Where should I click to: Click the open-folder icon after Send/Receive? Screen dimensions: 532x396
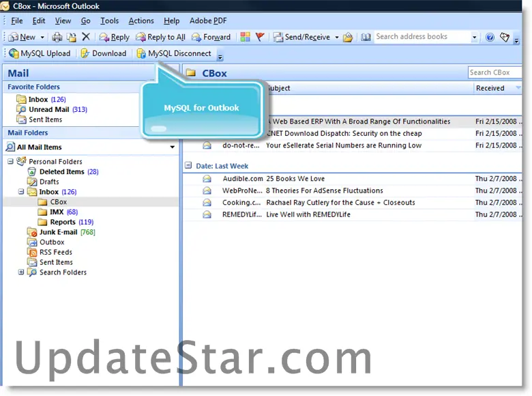tap(348, 37)
